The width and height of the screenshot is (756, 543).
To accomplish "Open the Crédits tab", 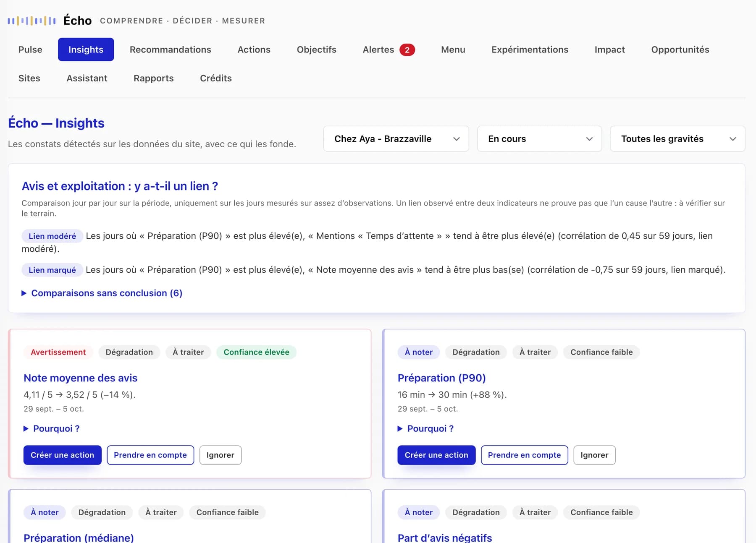I will coord(216,78).
